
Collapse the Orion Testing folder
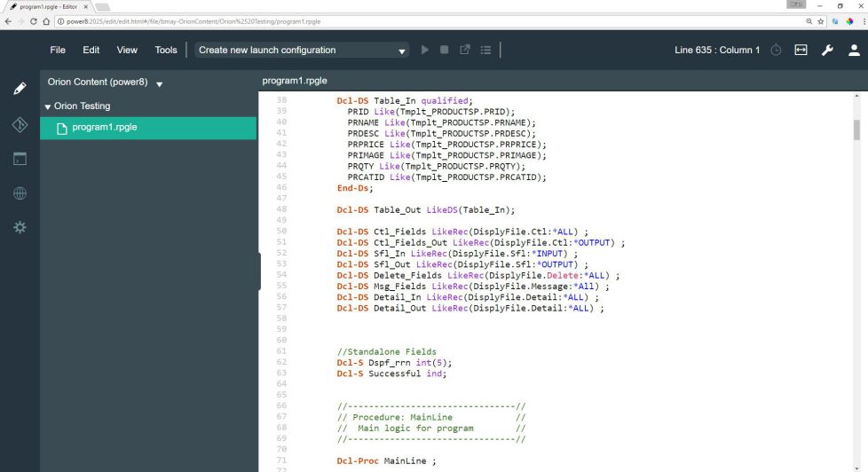[x=48, y=106]
